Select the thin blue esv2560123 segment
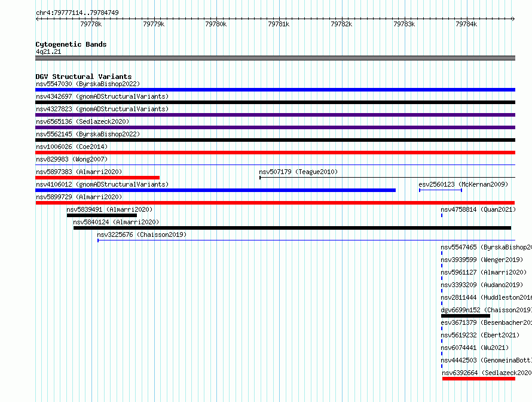Image resolution: width=532 pixels, height=402 pixels. point(441,190)
